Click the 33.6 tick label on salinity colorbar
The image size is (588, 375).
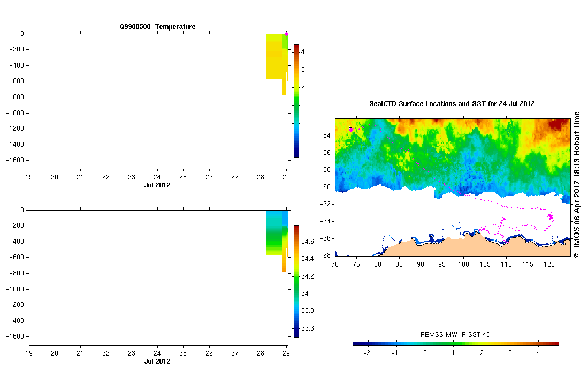[x=308, y=328]
